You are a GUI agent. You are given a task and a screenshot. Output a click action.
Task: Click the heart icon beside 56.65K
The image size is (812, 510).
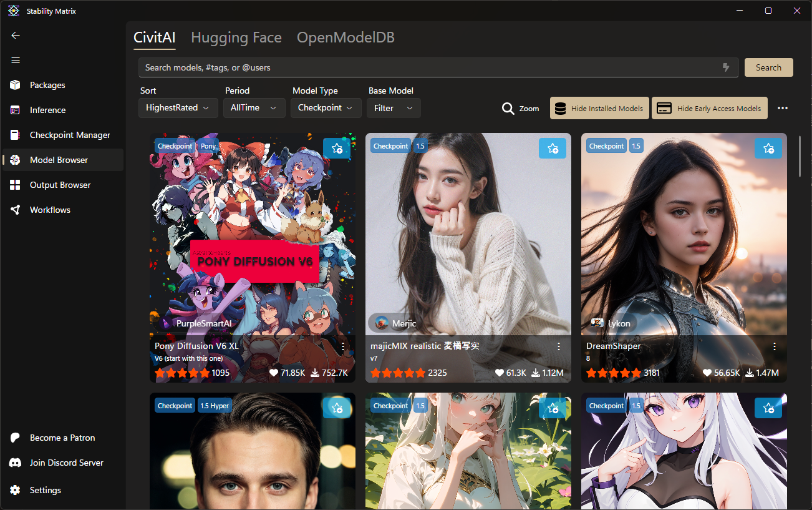coord(707,373)
